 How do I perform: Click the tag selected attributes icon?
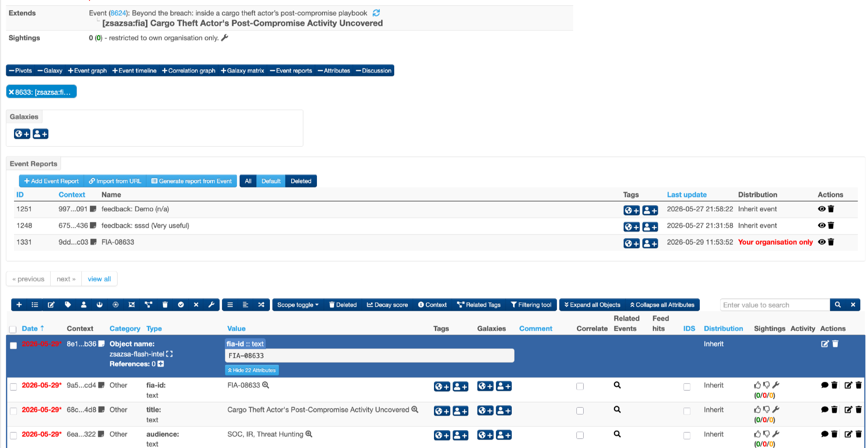tap(68, 305)
